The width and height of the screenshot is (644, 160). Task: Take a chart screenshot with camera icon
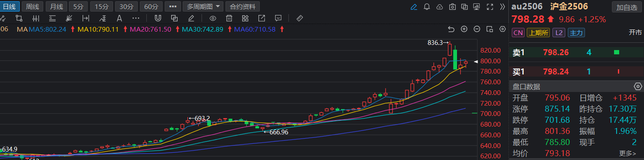tap(452, 6)
